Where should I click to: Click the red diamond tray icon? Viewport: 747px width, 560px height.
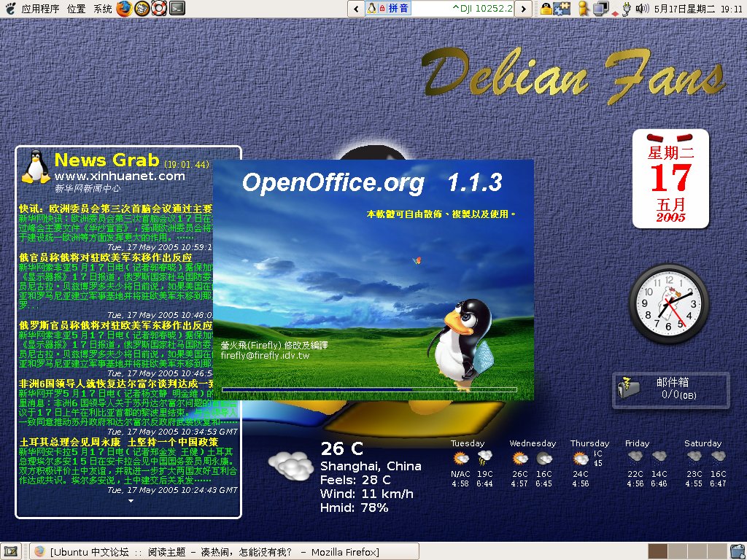tap(615, 13)
